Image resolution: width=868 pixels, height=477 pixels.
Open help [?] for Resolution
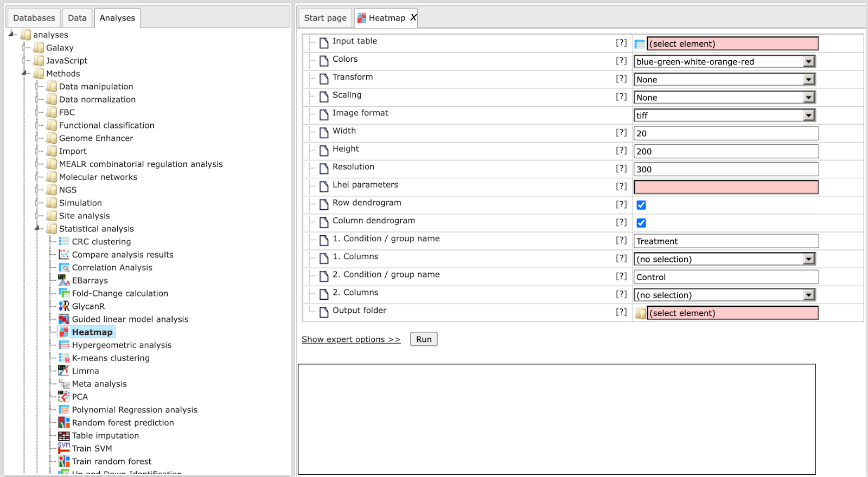(621, 169)
